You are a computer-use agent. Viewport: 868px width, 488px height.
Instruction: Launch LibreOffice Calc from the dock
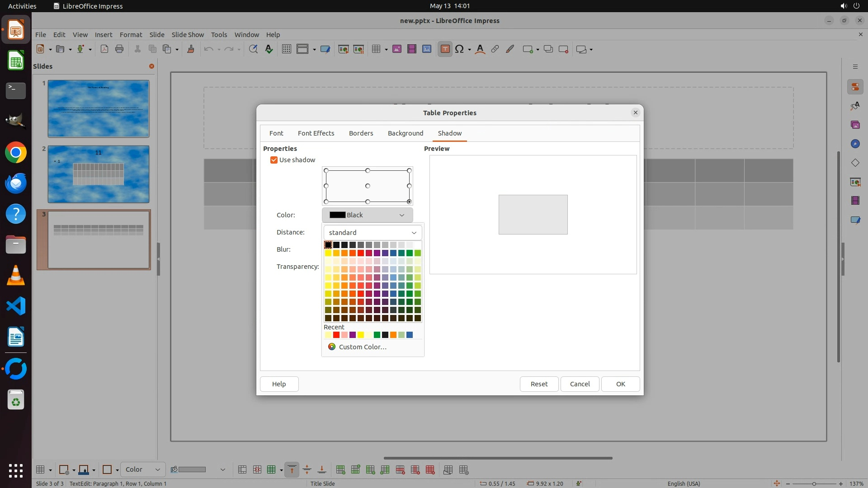coord(16,61)
